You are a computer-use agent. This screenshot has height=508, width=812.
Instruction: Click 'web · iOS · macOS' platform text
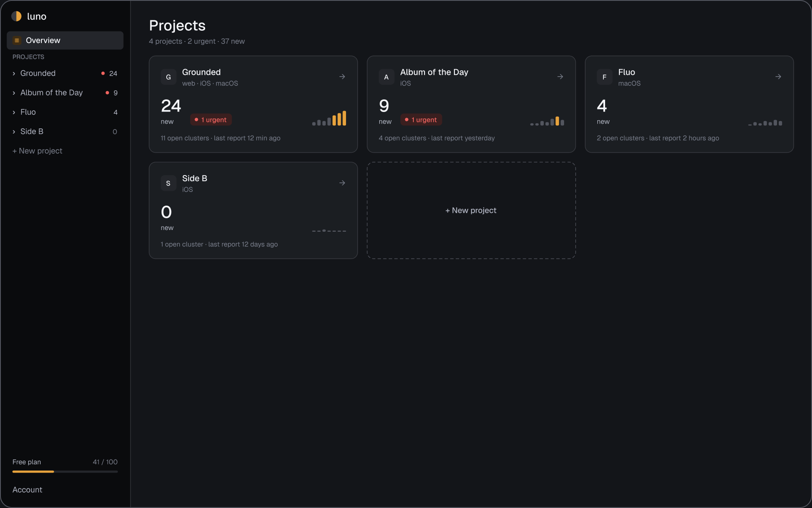[210, 83]
